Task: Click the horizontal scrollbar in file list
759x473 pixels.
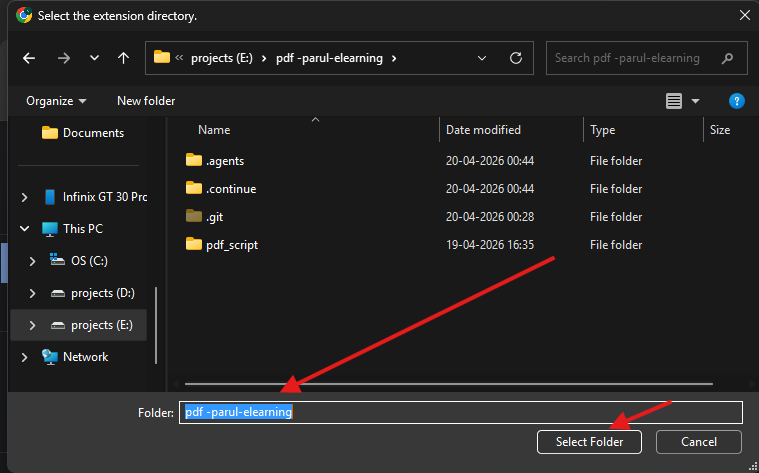Action: [x=449, y=384]
